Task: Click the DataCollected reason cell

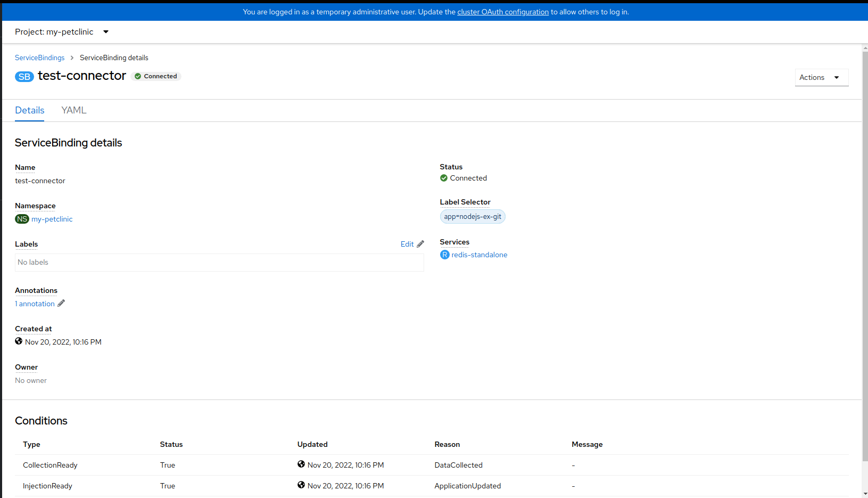Action: [x=459, y=465]
